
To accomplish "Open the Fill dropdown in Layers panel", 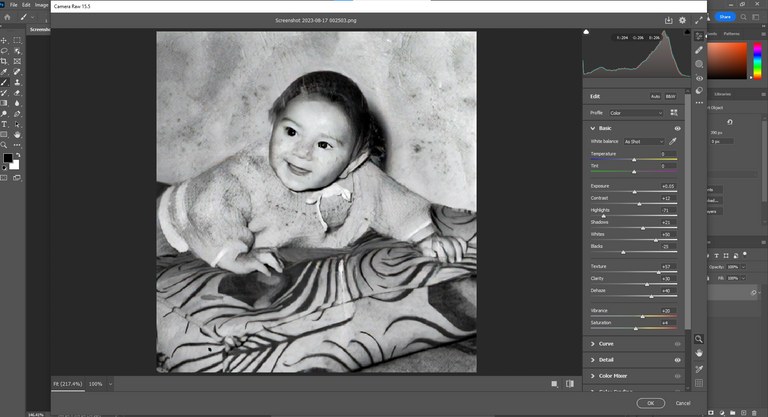I will point(744,278).
